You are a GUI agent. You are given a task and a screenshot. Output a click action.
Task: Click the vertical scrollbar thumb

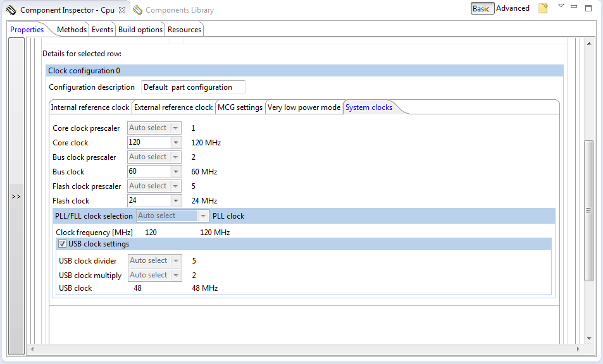[x=588, y=210]
